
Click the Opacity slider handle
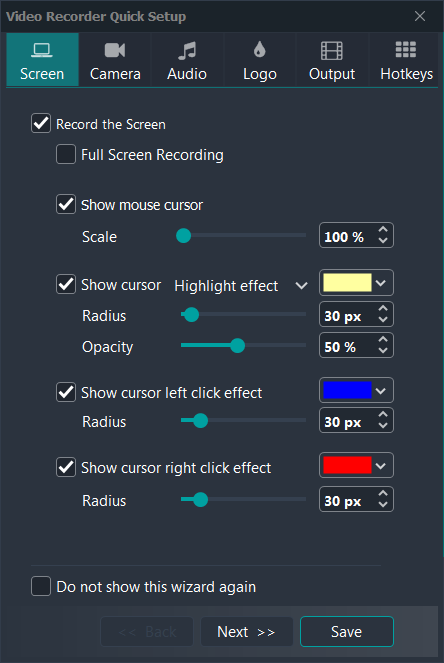(x=238, y=345)
